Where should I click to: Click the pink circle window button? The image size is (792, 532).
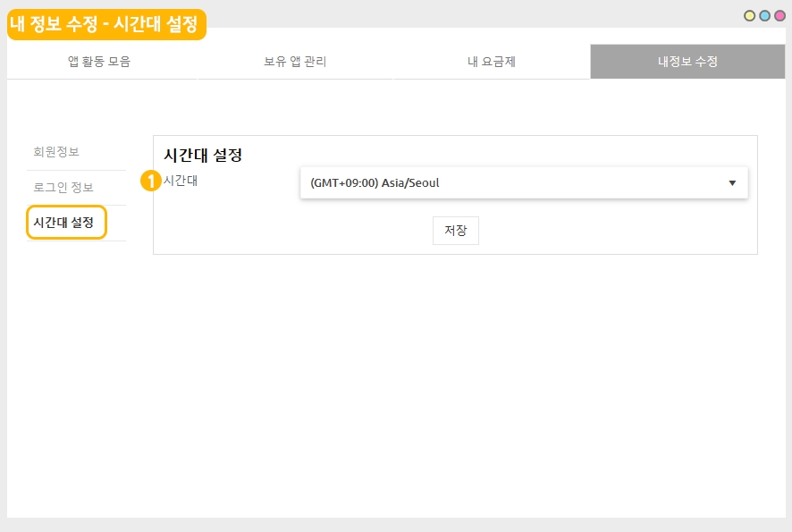tap(779, 16)
